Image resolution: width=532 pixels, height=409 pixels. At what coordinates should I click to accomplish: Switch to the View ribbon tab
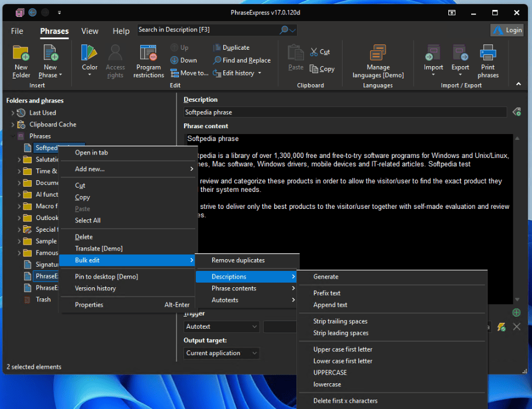(x=89, y=31)
